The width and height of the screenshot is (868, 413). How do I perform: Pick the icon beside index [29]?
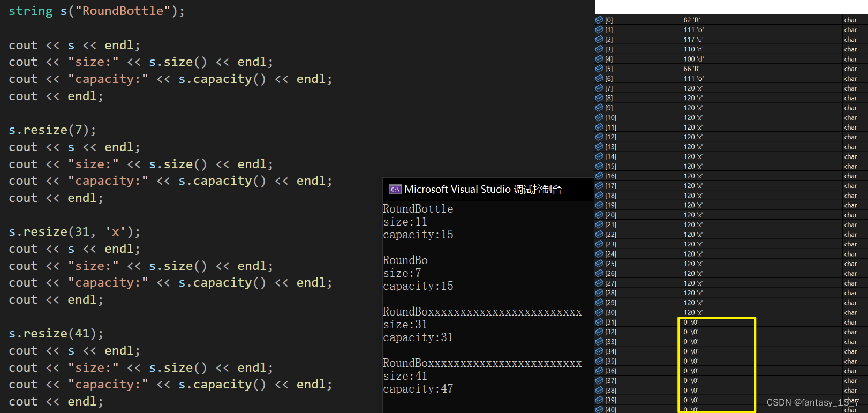pos(599,302)
